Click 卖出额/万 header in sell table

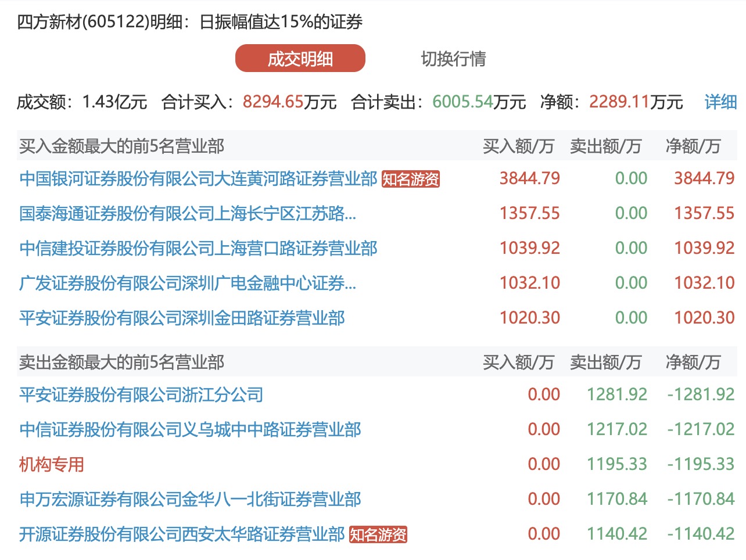(605, 362)
